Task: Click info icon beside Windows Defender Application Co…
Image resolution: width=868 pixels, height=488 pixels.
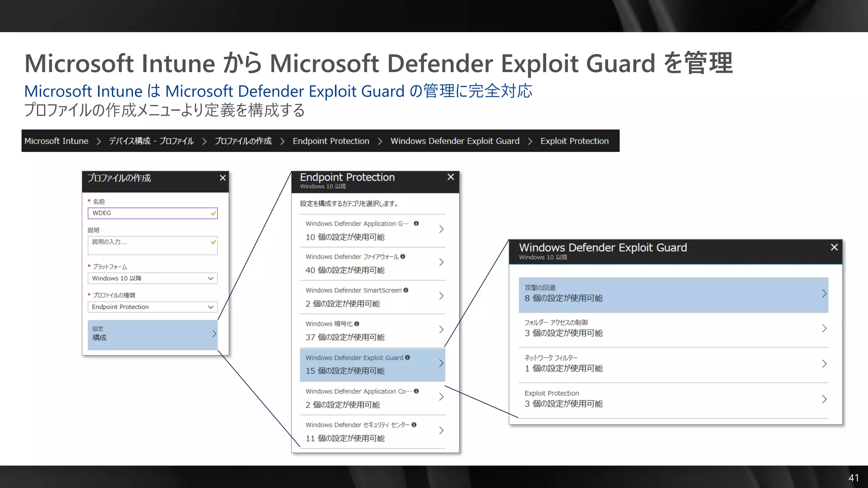Action: click(416, 391)
